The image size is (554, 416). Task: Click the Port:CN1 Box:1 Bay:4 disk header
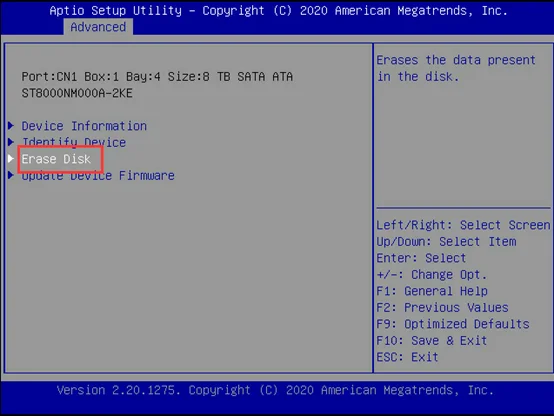[x=157, y=77]
